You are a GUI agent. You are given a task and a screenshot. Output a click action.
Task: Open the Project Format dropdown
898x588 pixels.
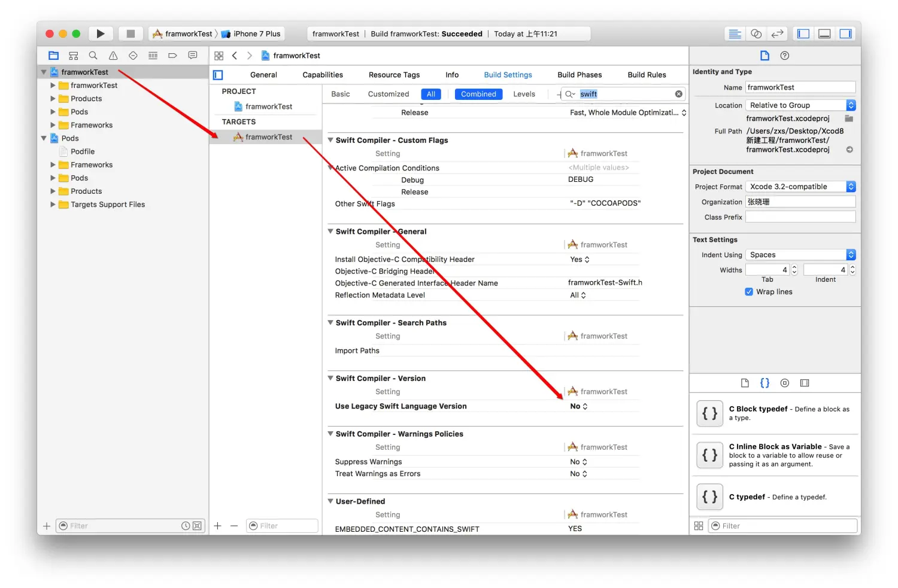800,187
